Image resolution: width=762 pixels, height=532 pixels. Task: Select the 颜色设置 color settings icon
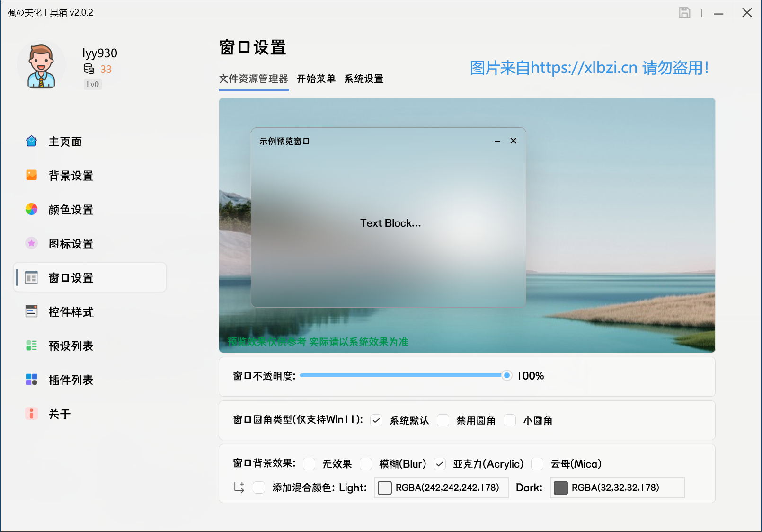click(x=31, y=209)
